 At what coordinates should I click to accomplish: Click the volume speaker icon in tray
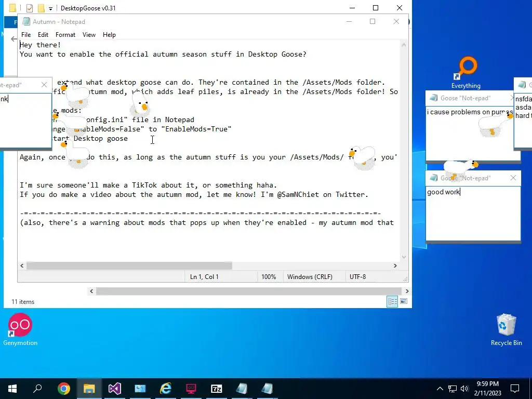pos(464,389)
